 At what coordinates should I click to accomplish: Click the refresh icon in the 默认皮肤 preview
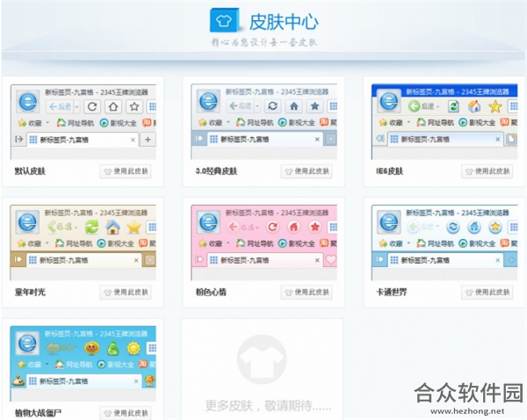click(92, 107)
